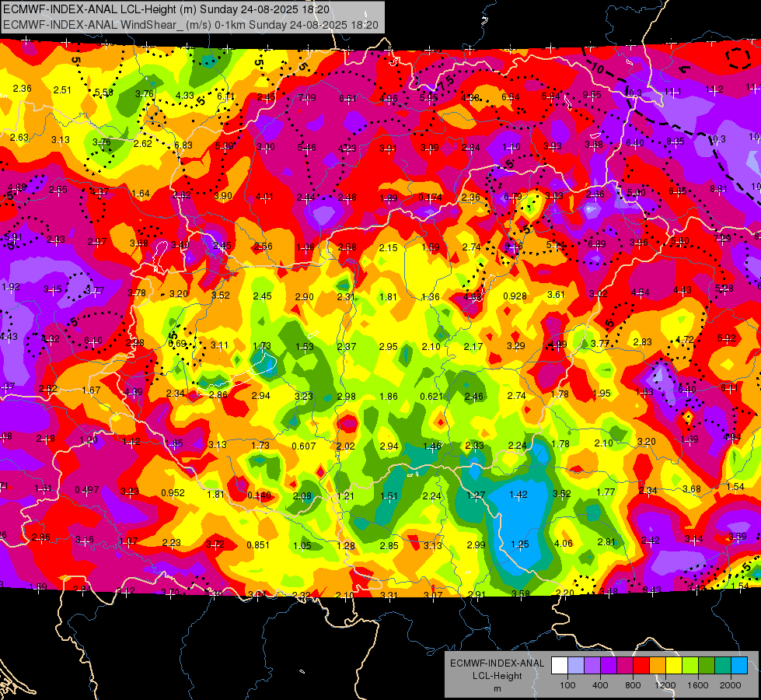Click the WindShear 0-1km title line
Image resolution: width=761 pixels, height=700 pixels.
tap(190, 25)
